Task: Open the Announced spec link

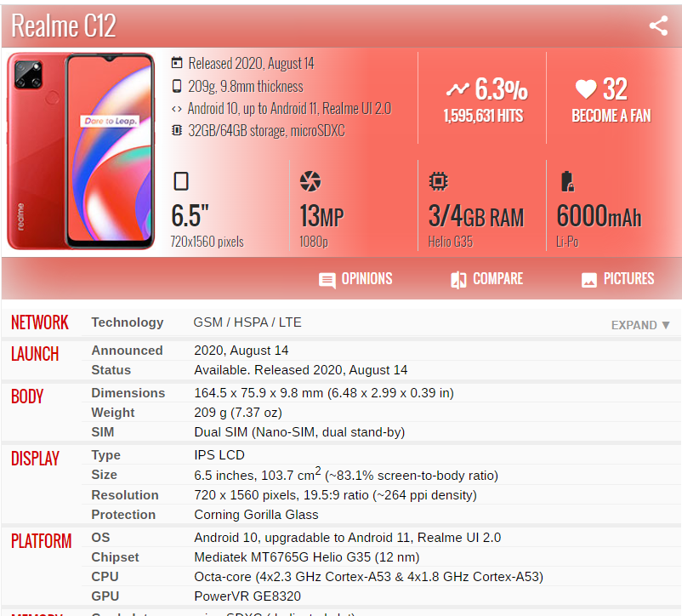Action: (x=127, y=351)
